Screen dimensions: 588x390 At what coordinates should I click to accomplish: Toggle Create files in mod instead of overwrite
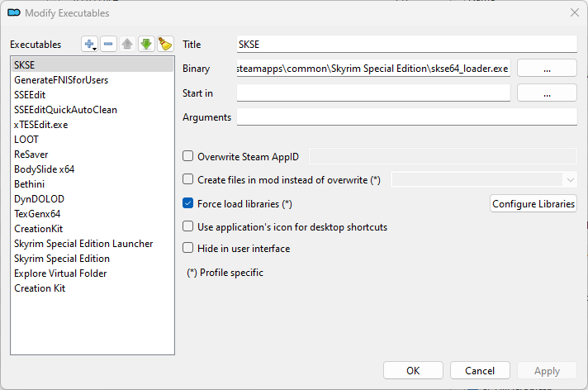(x=188, y=179)
